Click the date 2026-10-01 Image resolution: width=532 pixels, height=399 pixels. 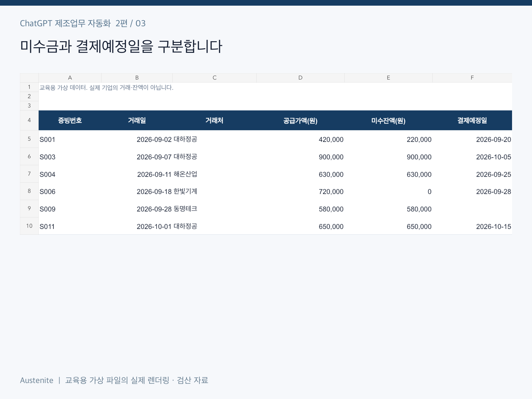pos(154,226)
